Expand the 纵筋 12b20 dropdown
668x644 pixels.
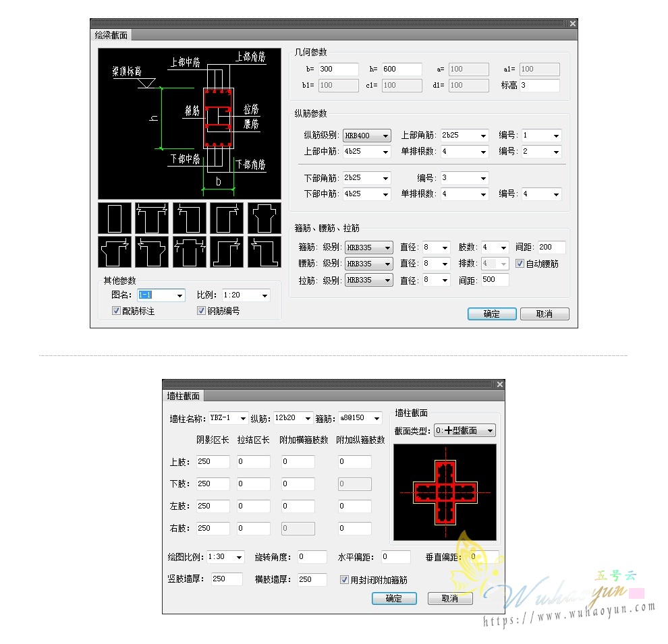[293, 418]
